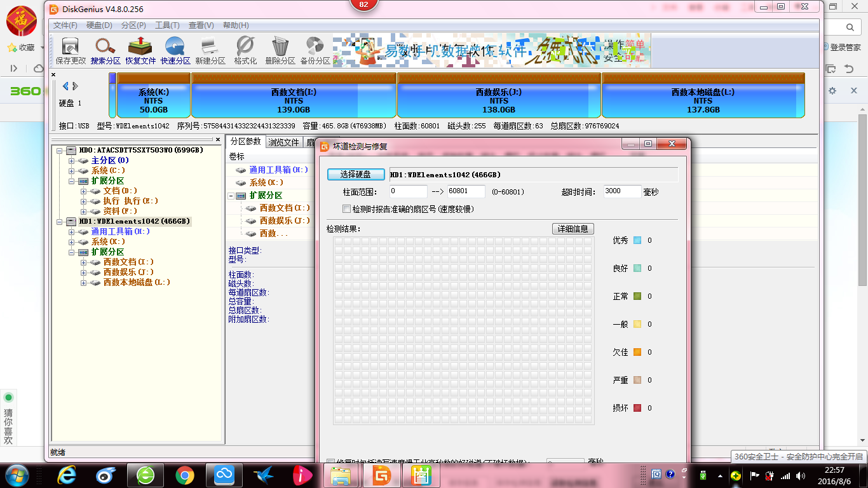The width and height of the screenshot is (868, 488).
Task: Open the file explorer taskbar icon
Action: (x=342, y=475)
